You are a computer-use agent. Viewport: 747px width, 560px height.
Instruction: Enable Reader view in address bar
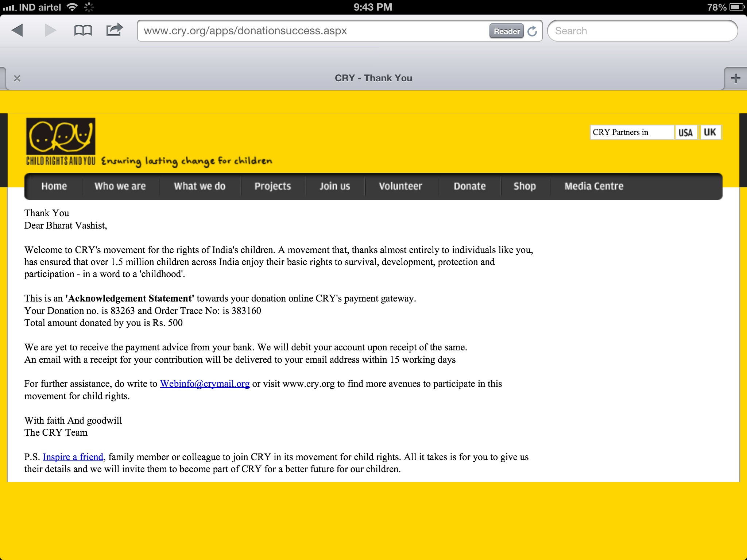(x=506, y=31)
